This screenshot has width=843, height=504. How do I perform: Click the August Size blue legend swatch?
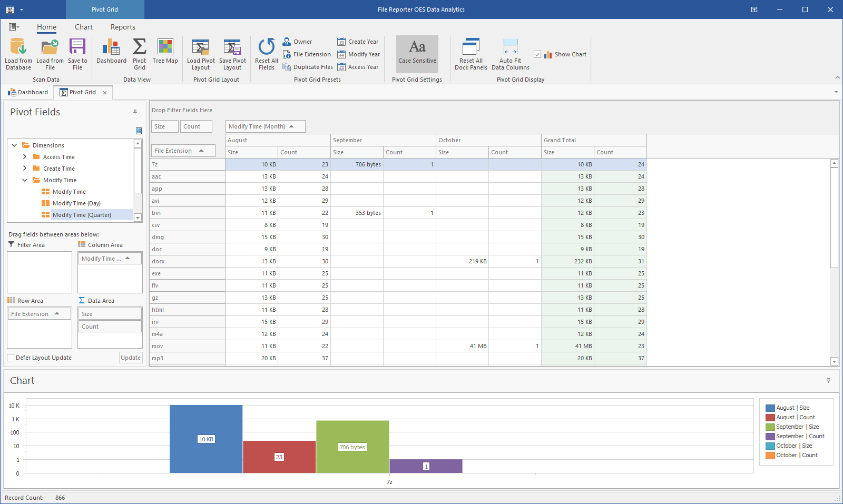tap(770, 408)
